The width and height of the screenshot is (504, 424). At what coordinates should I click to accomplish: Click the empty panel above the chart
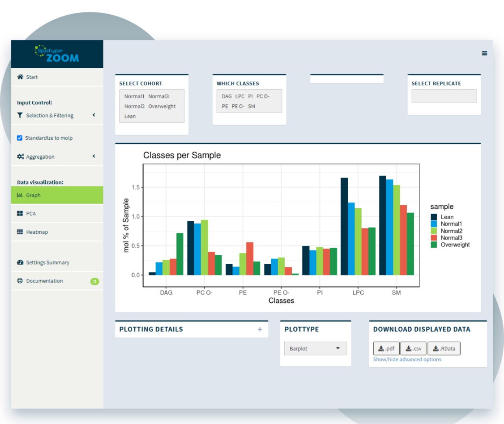tap(347, 79)
